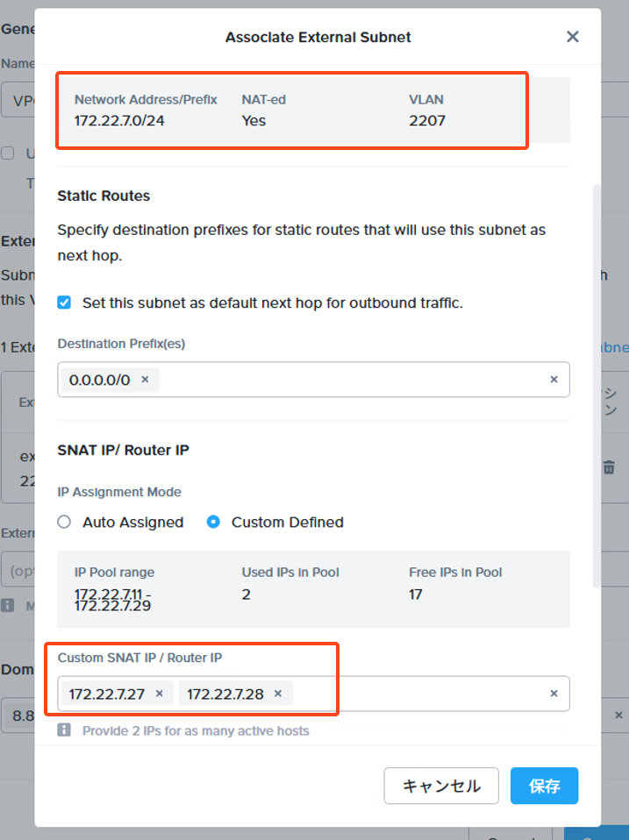Select Auto Assigned IP mode
629x840 pixels.
64,522
